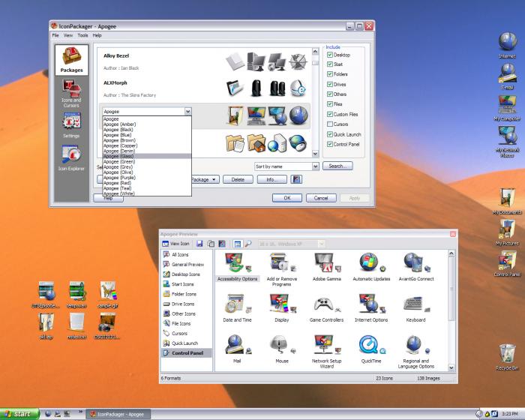Choose Apogee (Amber) from the dropdown list
The width and height of the screenshot is (525, 420).
[x=147, y=124]
